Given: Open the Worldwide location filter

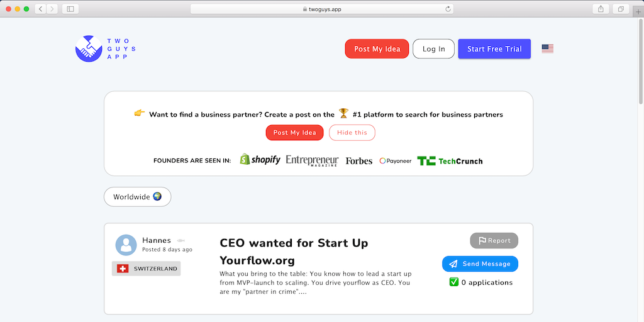Looking at the screenshot, I should click(137, 197).
